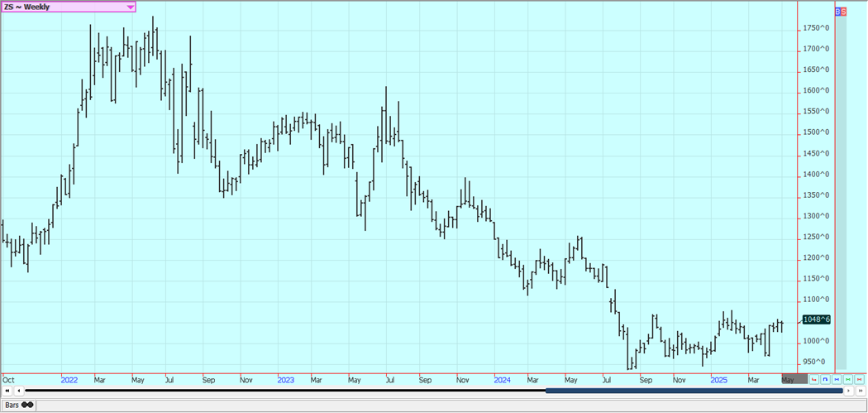
Task: Click the highlighted May date label
Action: 794,380
